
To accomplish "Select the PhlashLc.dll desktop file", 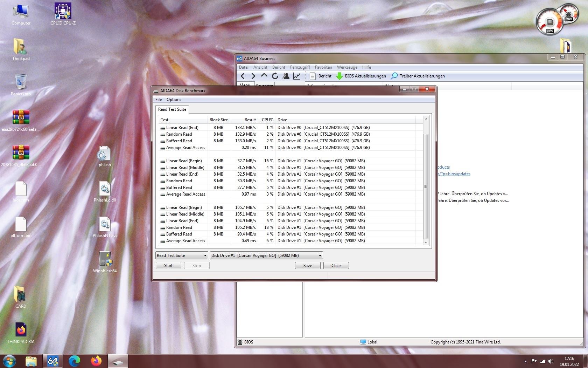I will click(x=105, y=191).
